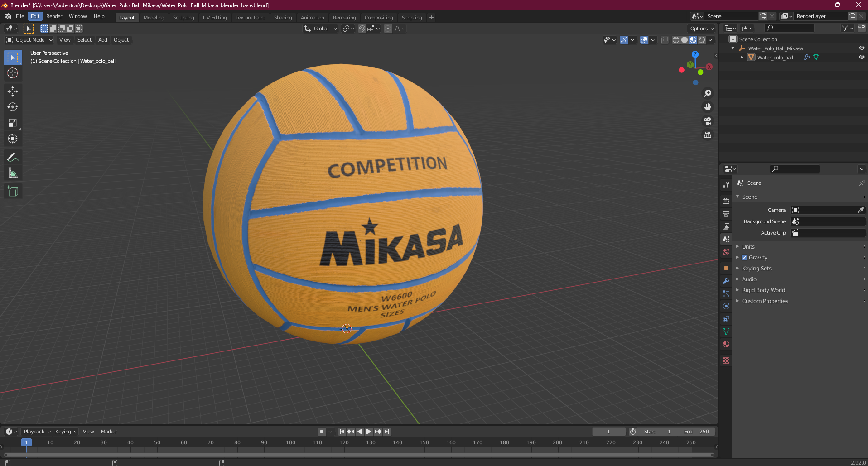Expand the Units panel
This screenshot has height=466, width=868.
pyautogui.click(x=748, y=246)
